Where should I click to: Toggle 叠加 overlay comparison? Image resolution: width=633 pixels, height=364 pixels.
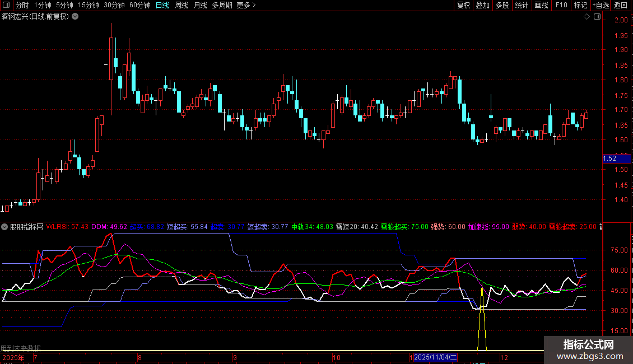[x=482, y=6]
